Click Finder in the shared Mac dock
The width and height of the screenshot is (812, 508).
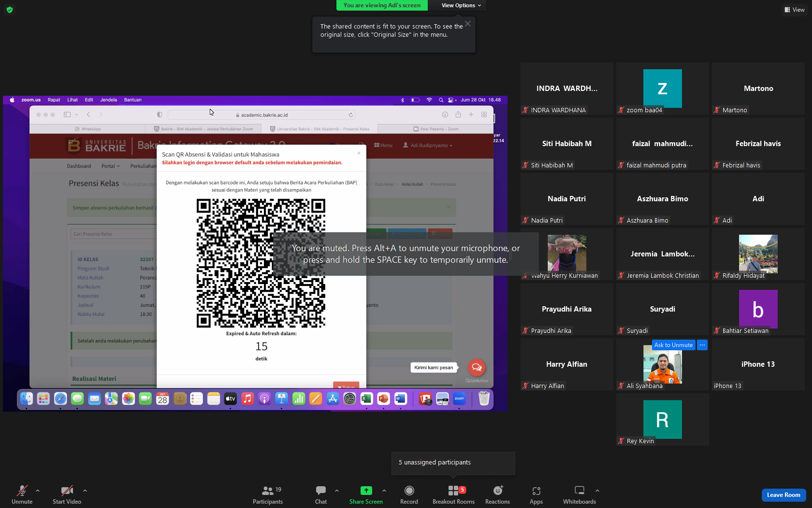26,399
